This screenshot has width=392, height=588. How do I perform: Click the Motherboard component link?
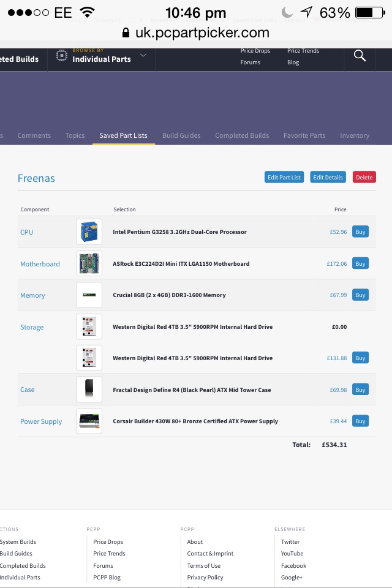coord(40,263)
